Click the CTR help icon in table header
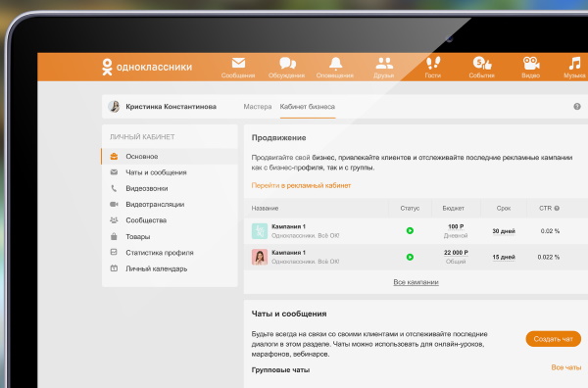The height and width of the screenshot is (388, 588). click(x=557, y=208)
